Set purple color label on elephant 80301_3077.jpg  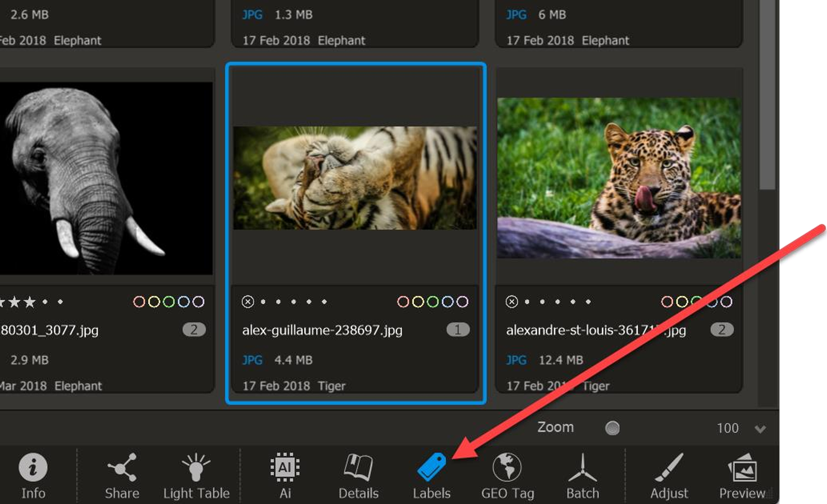[x=198, y=302]
